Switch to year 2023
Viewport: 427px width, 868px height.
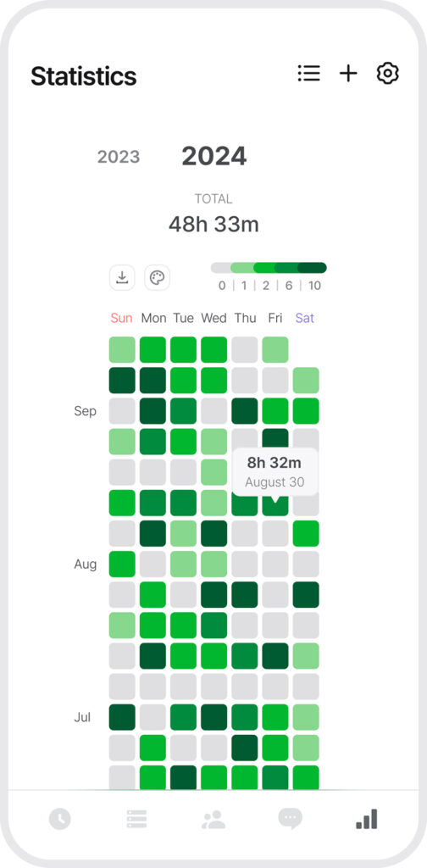[x=119, y=157]
